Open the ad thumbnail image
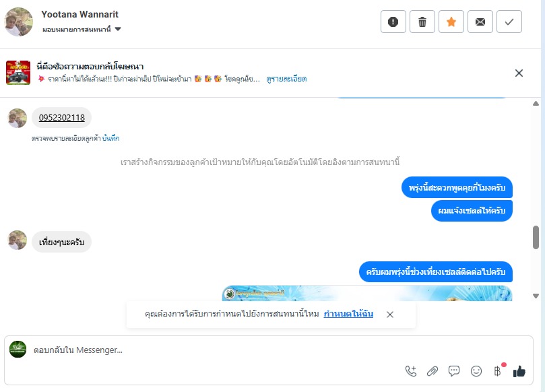This screenshot has width=545, height=392. [x=18, y=73]
